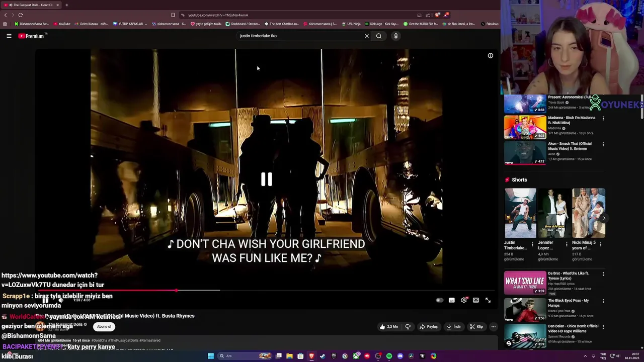Open menu for the Justin Timberlake short
Image resolution: width=644 pixels, height=362 pixels.
tap(532, 245)
